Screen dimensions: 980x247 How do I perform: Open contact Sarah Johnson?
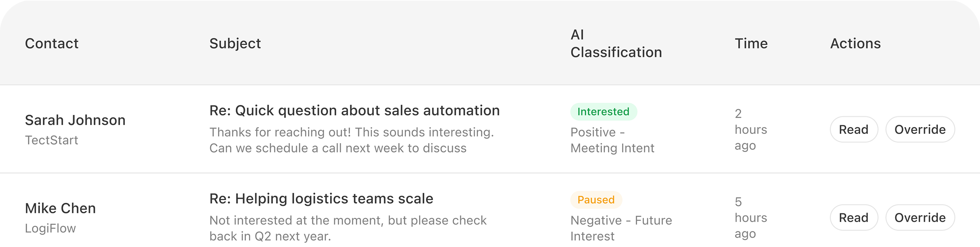tap(75, 120)
